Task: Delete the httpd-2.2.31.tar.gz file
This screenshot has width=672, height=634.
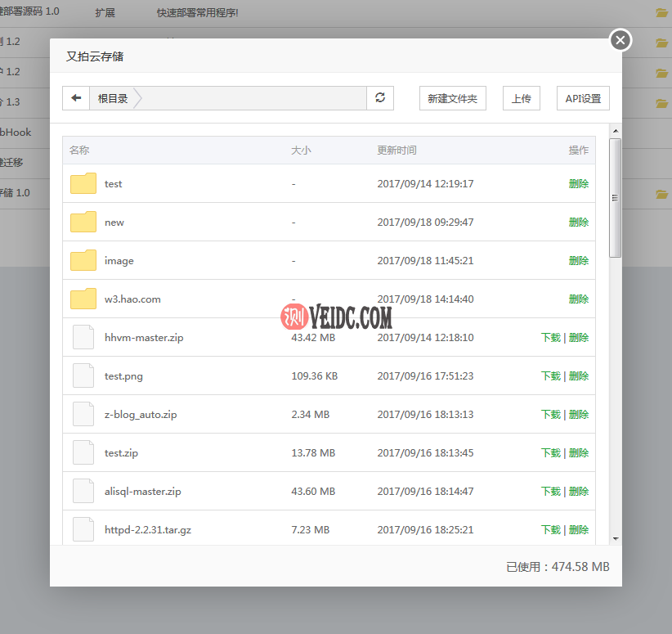Action: (x=579, y=530)
